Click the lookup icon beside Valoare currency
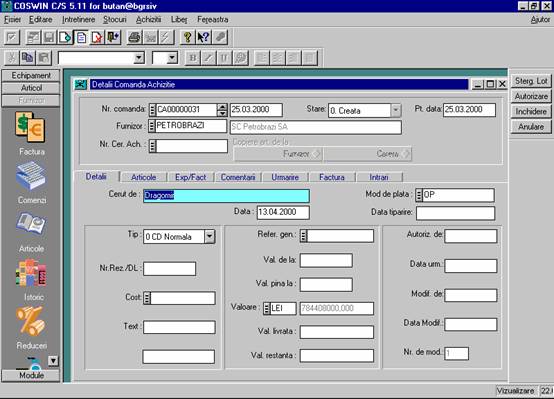The image size is (554, 399). tap(267, 308)
